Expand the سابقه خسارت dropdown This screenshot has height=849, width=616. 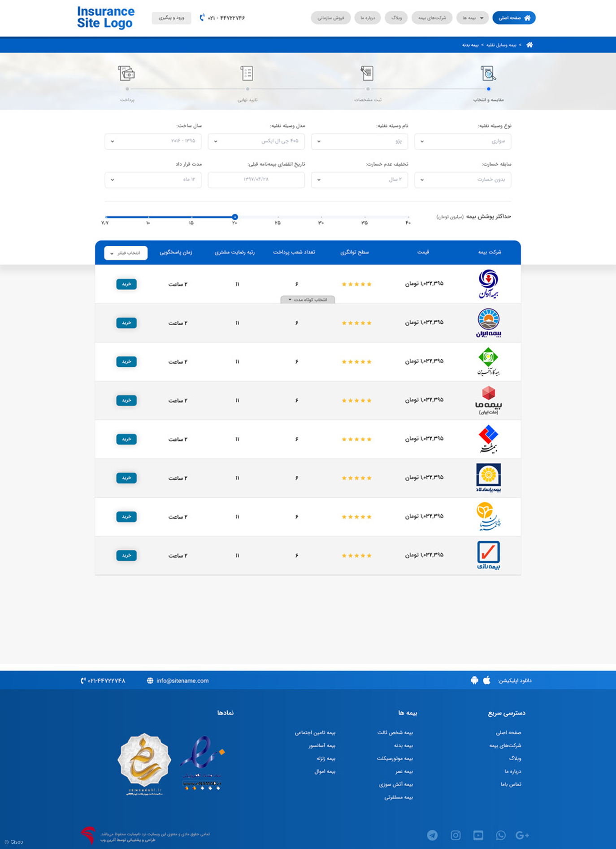tap(462, 180)
